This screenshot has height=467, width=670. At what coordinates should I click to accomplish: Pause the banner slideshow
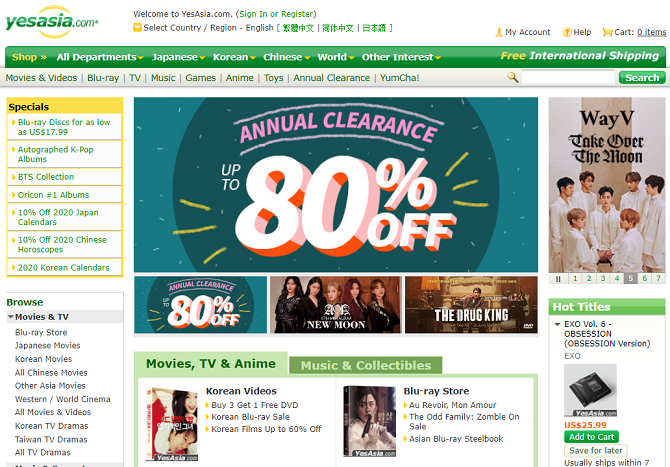[558, 279]
